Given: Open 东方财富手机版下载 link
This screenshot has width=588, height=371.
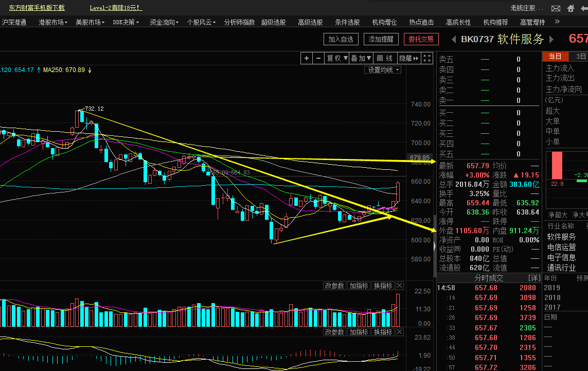Looking at the screenshot, I should pyautogui.click(x=37, y=8).
